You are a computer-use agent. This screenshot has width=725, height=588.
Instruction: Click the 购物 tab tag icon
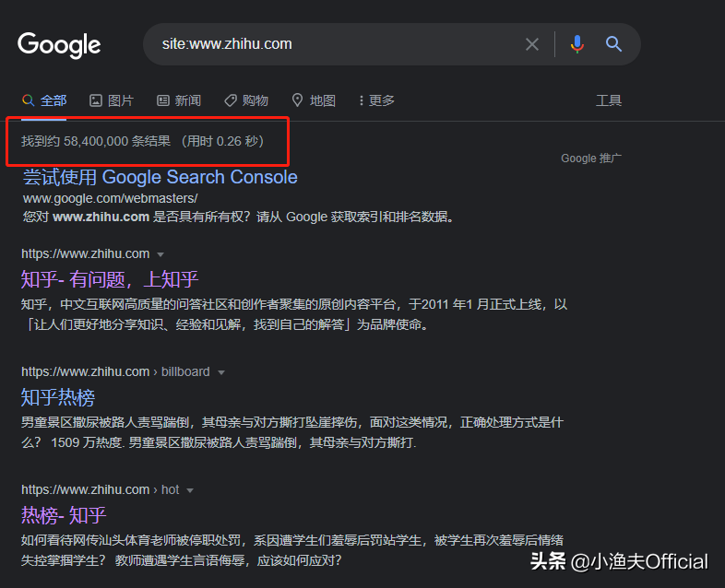pos(231,100)
